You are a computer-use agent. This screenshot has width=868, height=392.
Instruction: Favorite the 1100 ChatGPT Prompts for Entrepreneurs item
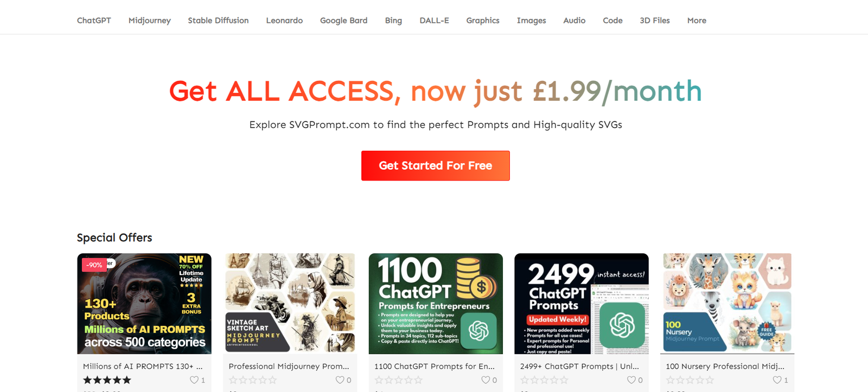click(486, 380)
